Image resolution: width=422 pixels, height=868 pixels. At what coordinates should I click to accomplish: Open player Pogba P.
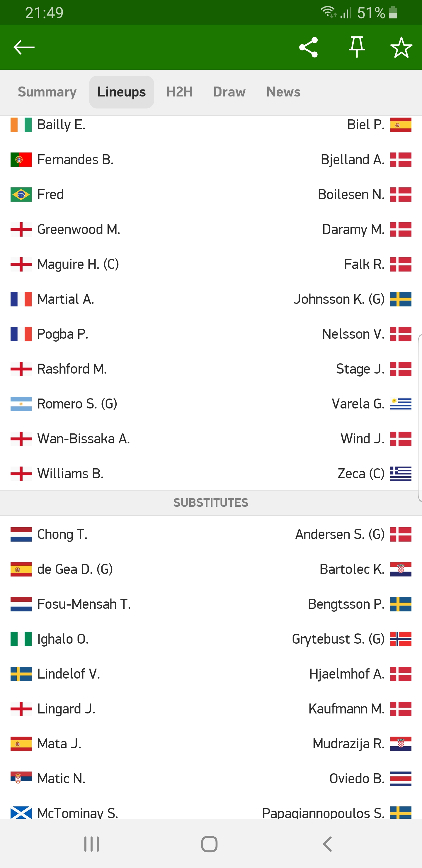[x=63, y=334]
